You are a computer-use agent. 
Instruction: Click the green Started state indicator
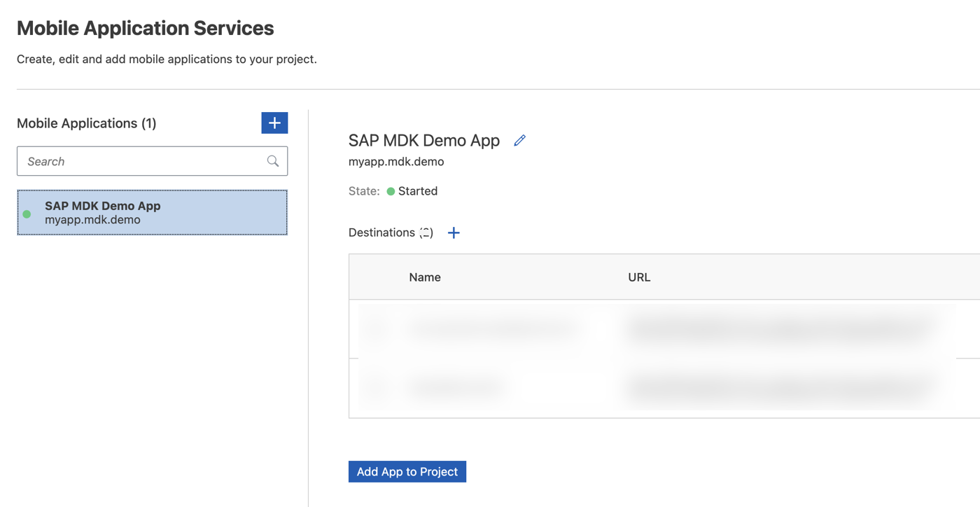click(x=391, y=191)
